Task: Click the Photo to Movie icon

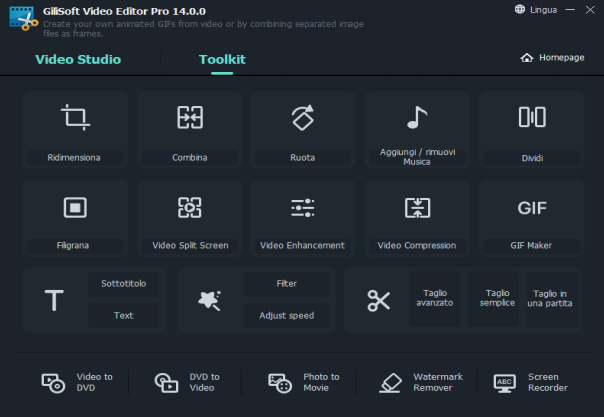Action: click(280, 383)
